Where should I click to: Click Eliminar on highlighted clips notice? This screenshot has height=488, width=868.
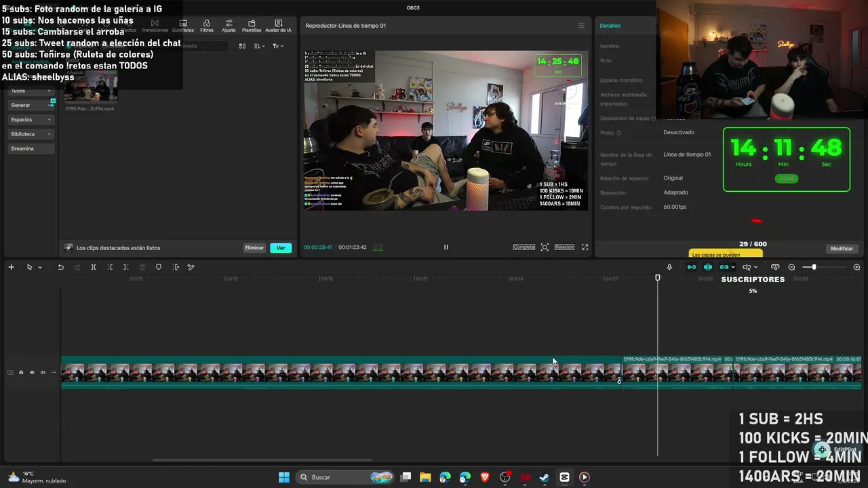(x=254, y=248)
